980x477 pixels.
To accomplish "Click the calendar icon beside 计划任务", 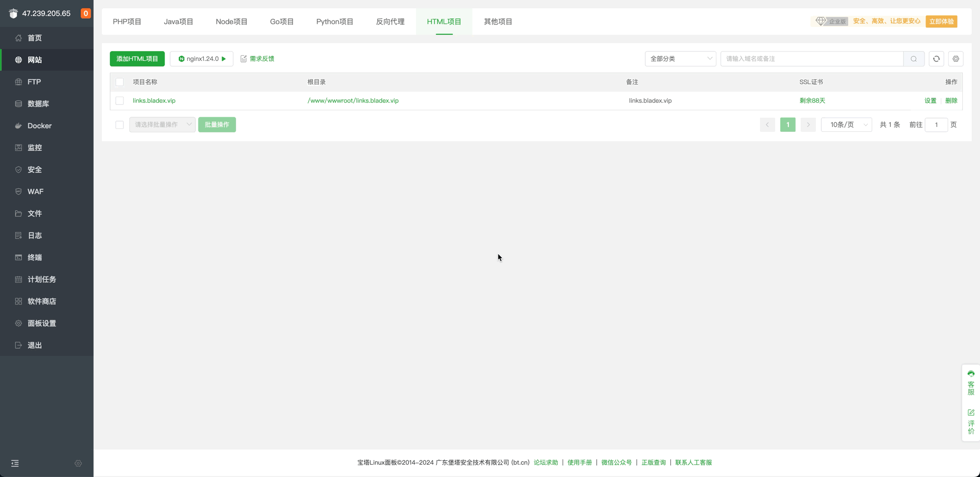I will coord(18,279).
